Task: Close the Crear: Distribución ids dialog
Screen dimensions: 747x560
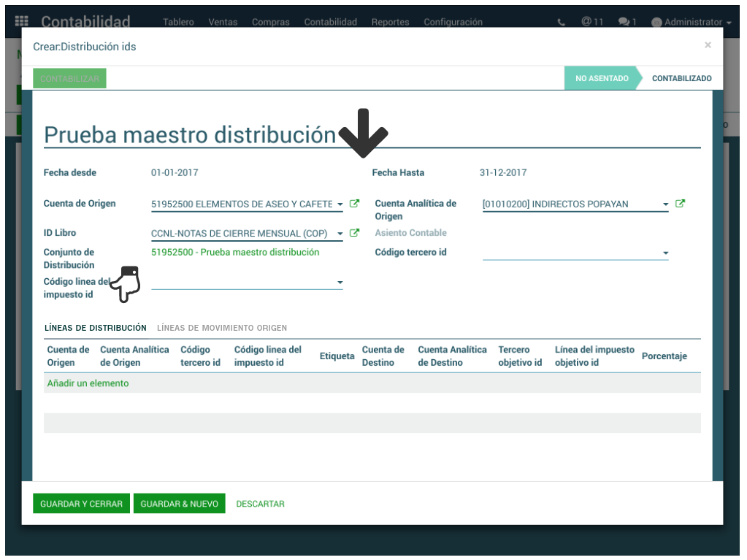Action: click(x=708, y=45)
